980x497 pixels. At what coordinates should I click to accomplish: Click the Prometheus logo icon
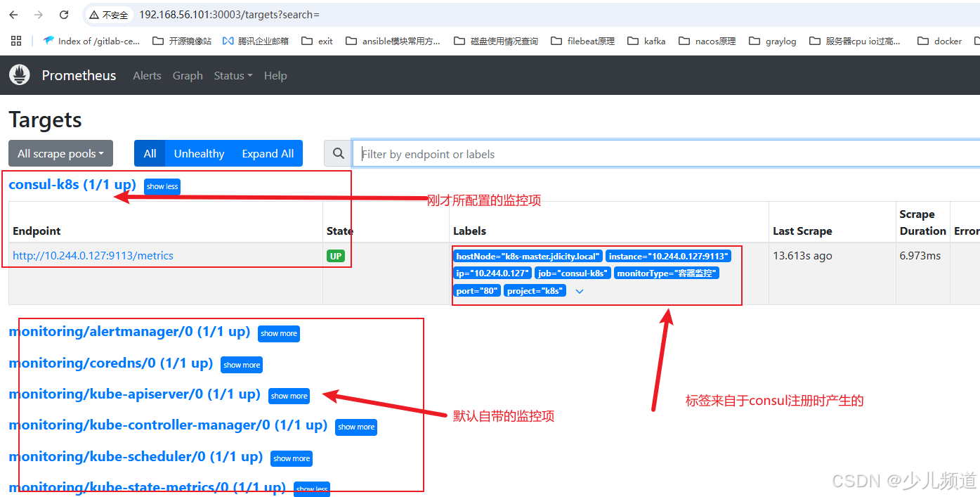click(20, 75)
